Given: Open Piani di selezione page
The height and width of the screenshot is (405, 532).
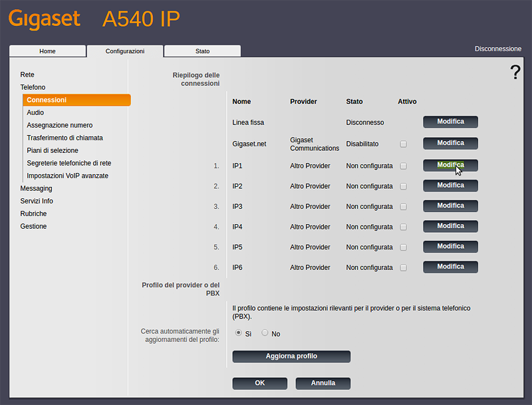Looking at the screenshot, I should 53,150.
